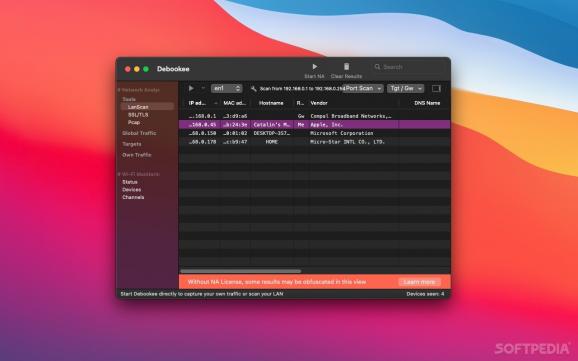Click the yellow minimize window button
The width and height of the screenshot is (578, 361).
coord(137,69)
